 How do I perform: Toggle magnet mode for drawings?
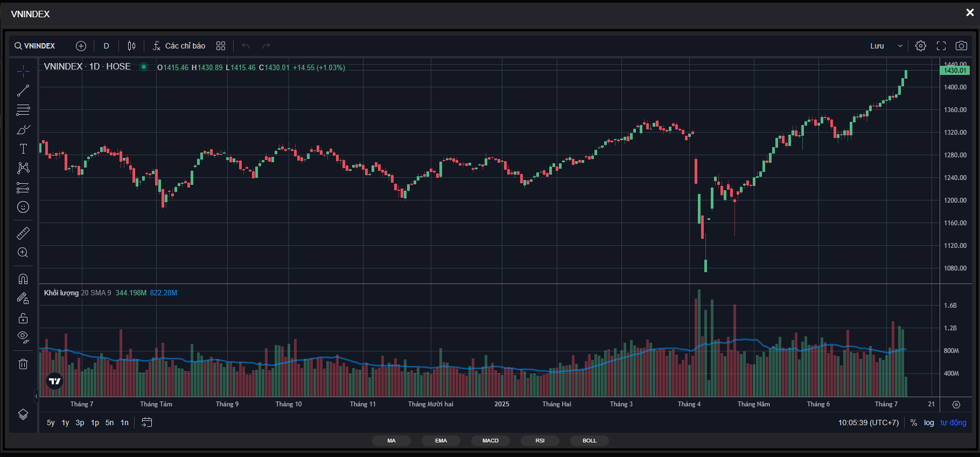[x=23, y=279]
